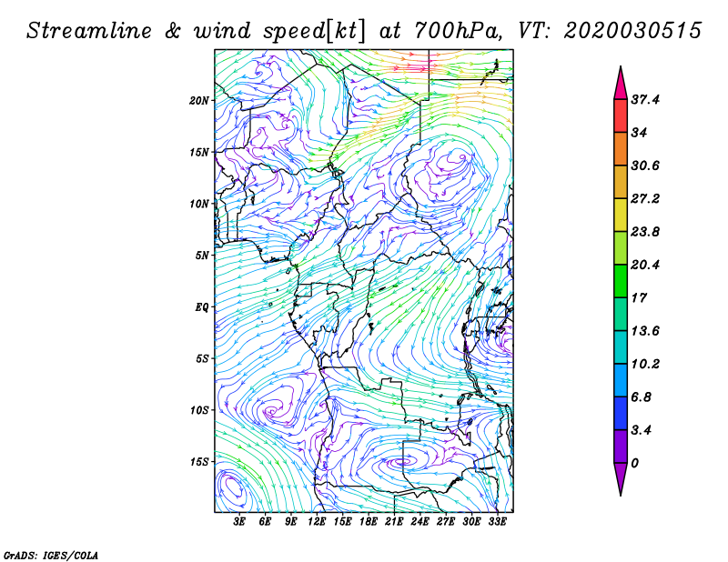
Task: Click the 20N latitude axis label
Action: tap(199, 100)
